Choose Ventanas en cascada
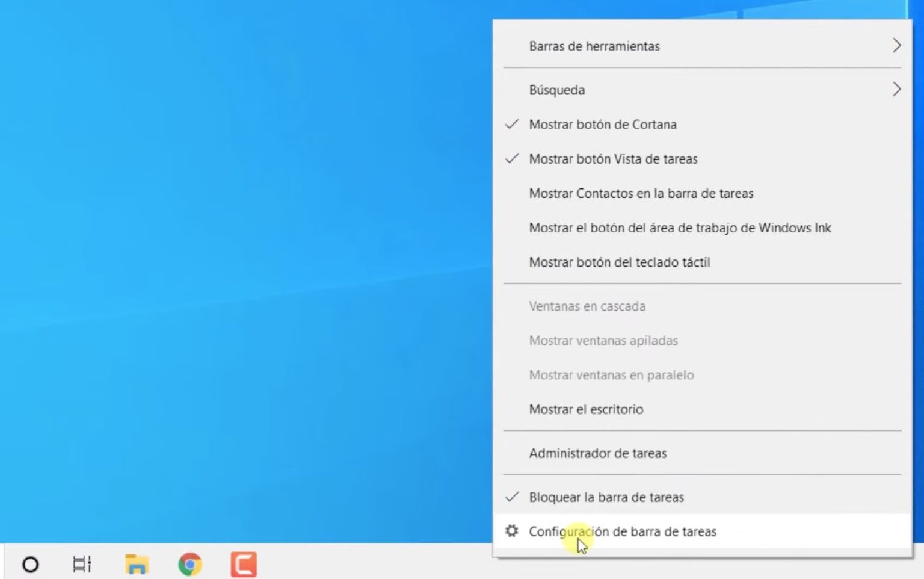The height and width of the screenshot is (579, 924). pyautogui.click(x=587, y=306)
